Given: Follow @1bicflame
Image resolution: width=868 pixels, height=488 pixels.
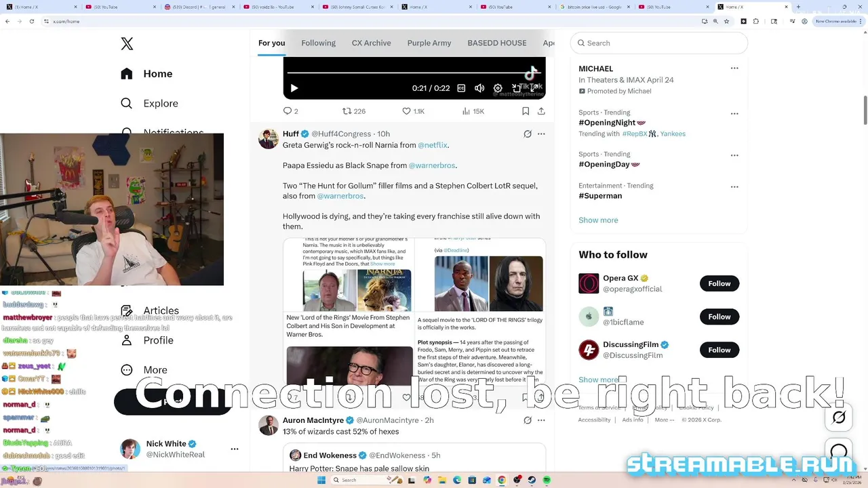Looking at the screenshot, I should (x=719, y=317).
